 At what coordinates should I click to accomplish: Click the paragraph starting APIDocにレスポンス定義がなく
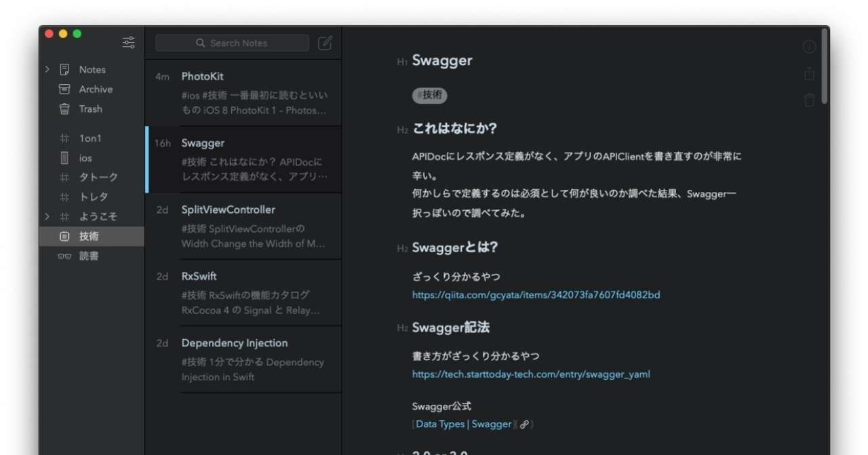tap(576, 184)
